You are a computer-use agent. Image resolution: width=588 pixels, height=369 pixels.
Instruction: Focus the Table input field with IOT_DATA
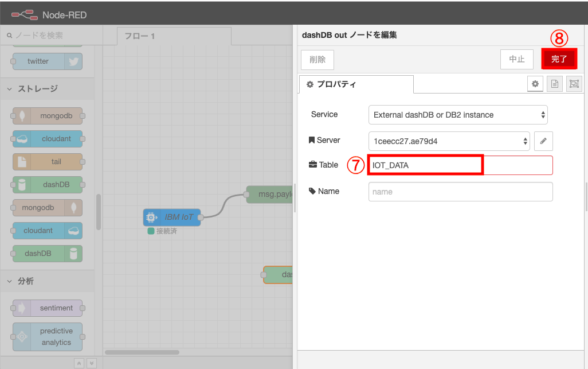tap(461, 165)
